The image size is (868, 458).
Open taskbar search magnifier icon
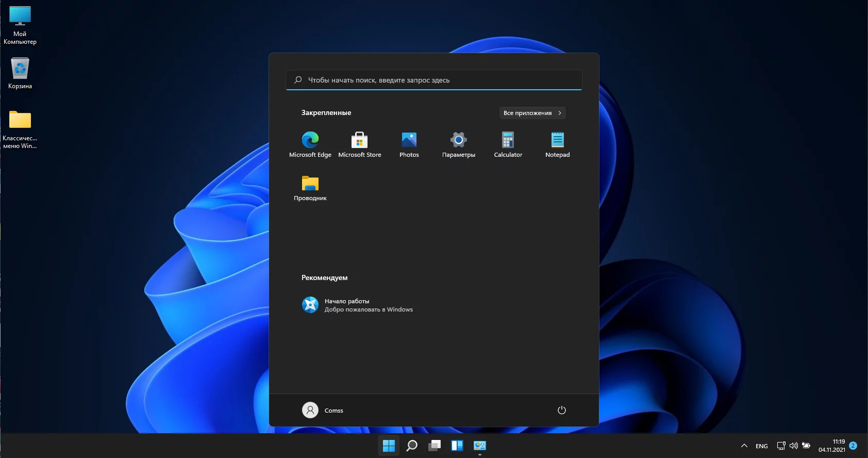click(x=411, y=446)
